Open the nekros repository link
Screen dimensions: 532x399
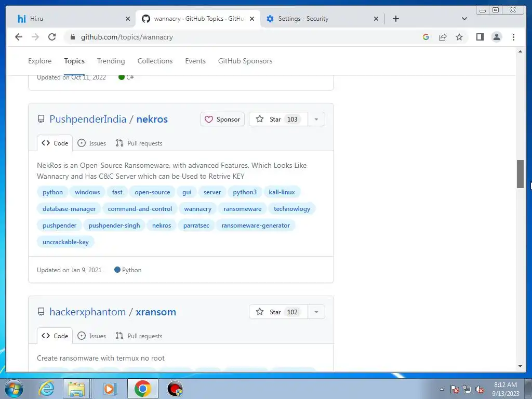pyautogui.click(x=152, y=119)
